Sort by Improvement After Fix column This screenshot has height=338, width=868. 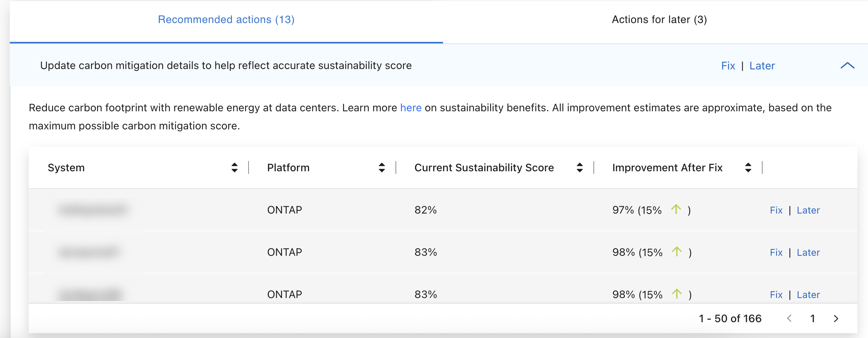[748, 167]
